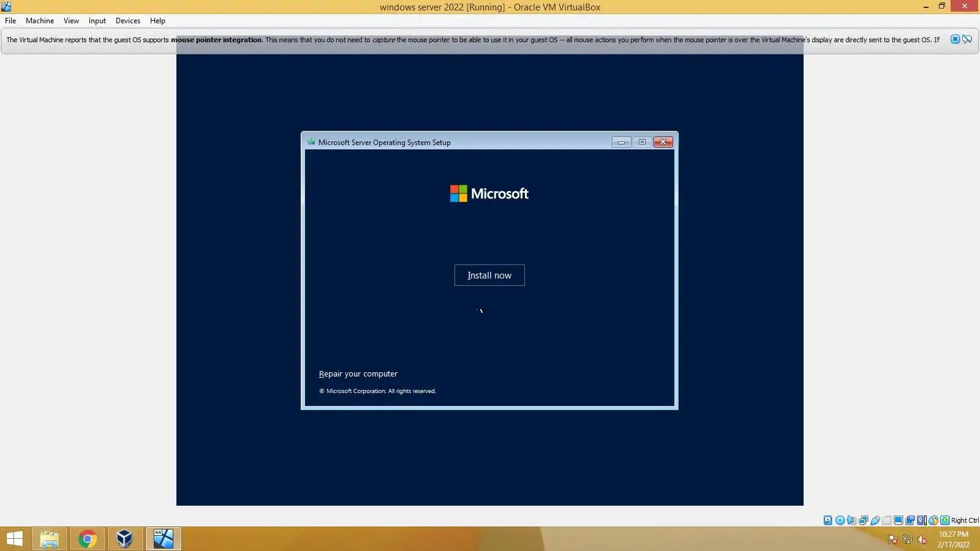Open the File menu
The width and height of the screenshot is (980, 551).
10,21
